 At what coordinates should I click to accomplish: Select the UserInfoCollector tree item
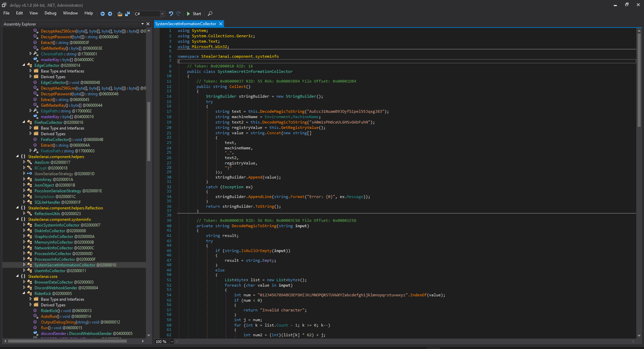pos(60,271)
